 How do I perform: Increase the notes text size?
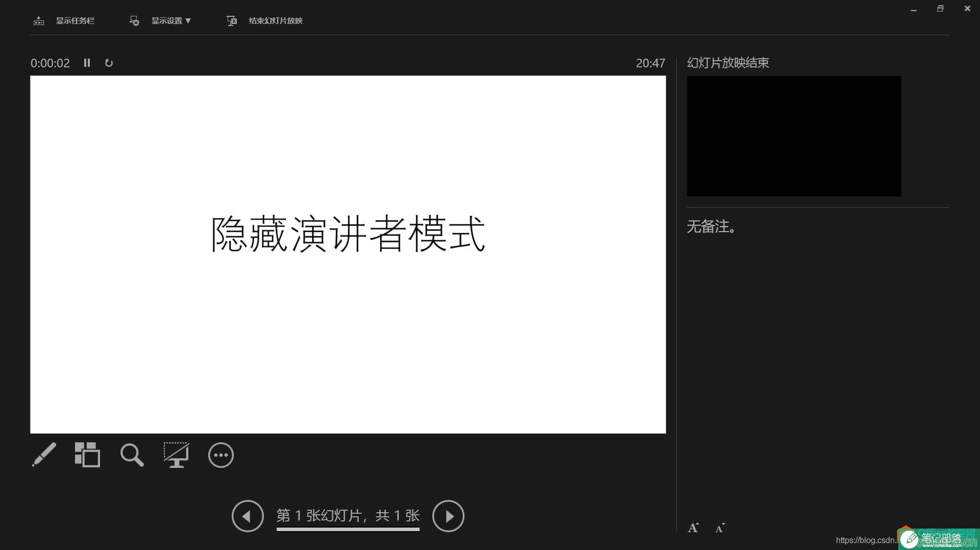coord(693,528)
